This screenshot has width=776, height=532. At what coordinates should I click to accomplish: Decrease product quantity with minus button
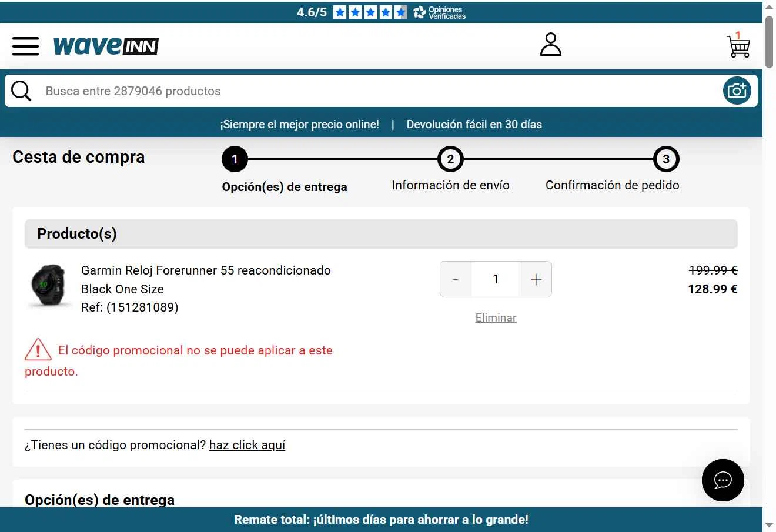456,279
